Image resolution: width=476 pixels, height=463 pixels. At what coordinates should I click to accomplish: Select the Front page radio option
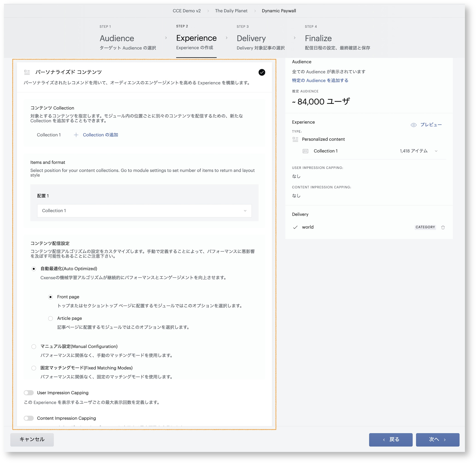click(50, 297)
